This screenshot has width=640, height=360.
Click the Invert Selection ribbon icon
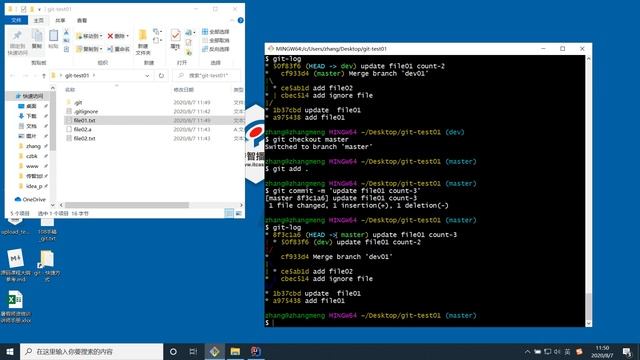point(205,49)
